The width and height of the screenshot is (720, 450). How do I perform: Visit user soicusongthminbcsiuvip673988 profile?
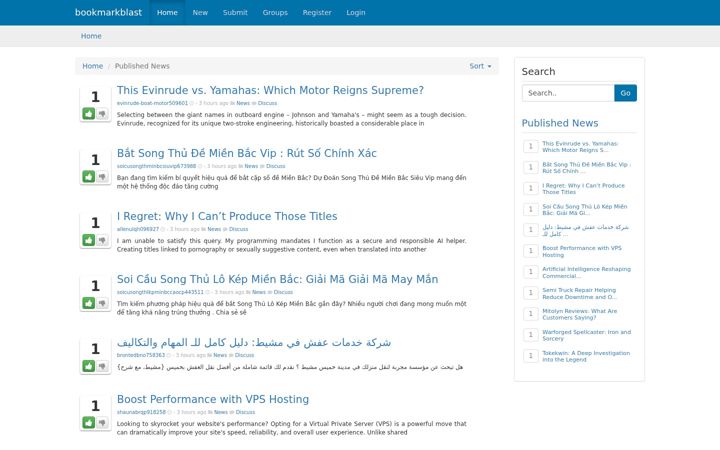coord(156,166)
